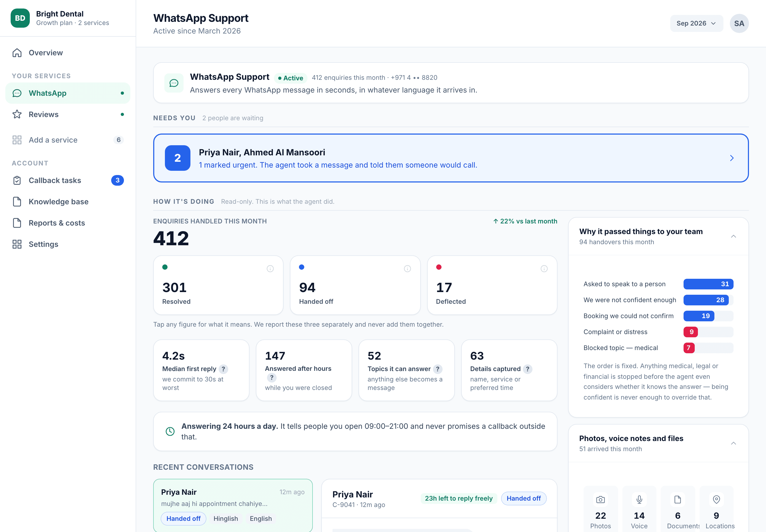Click the blue 2 waiting count badge
This screenshot has width=766, height=532.
click(x=178, y=158)
